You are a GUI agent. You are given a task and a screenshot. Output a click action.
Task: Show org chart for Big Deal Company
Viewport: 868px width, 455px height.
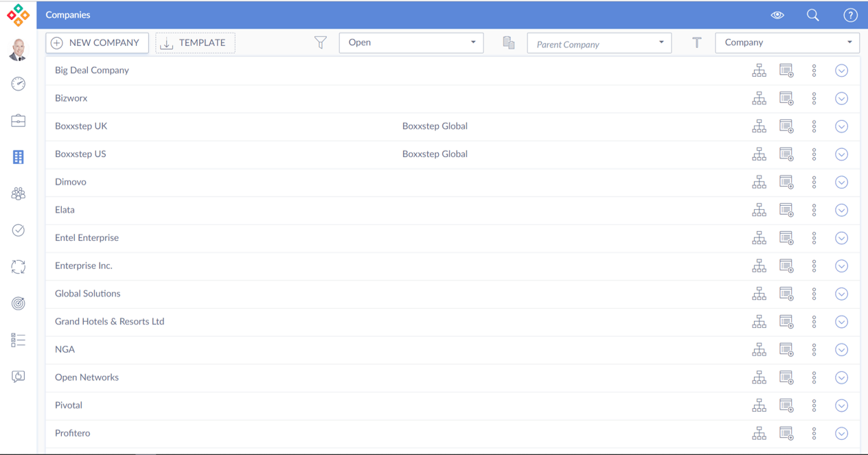click(759, 71)
